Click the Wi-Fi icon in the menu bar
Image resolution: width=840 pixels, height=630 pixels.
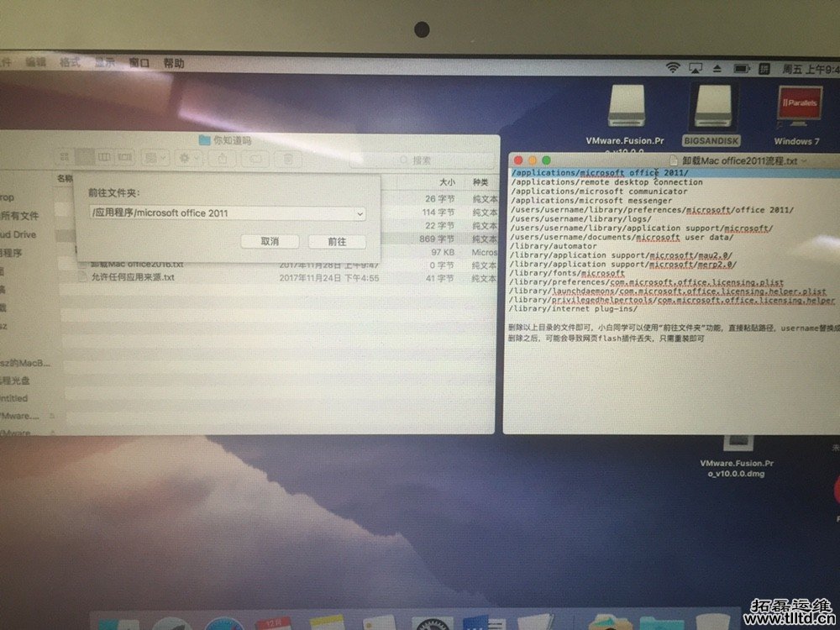672,67
